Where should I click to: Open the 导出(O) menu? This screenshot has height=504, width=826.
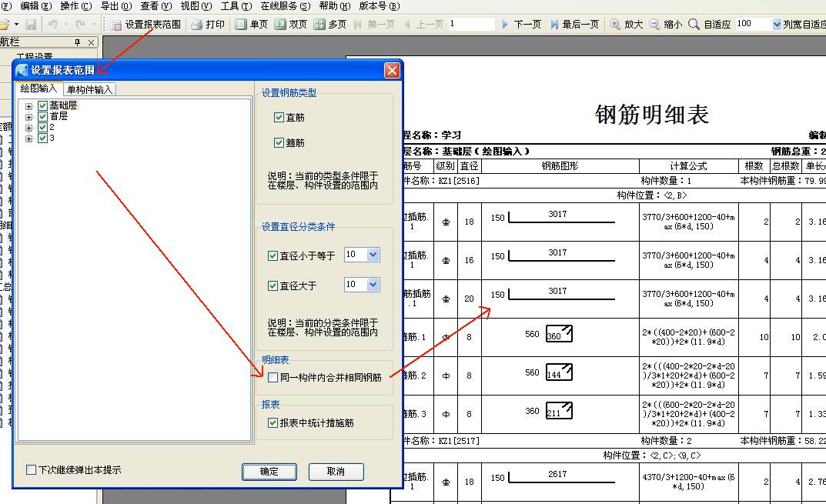tap(116, 6)
